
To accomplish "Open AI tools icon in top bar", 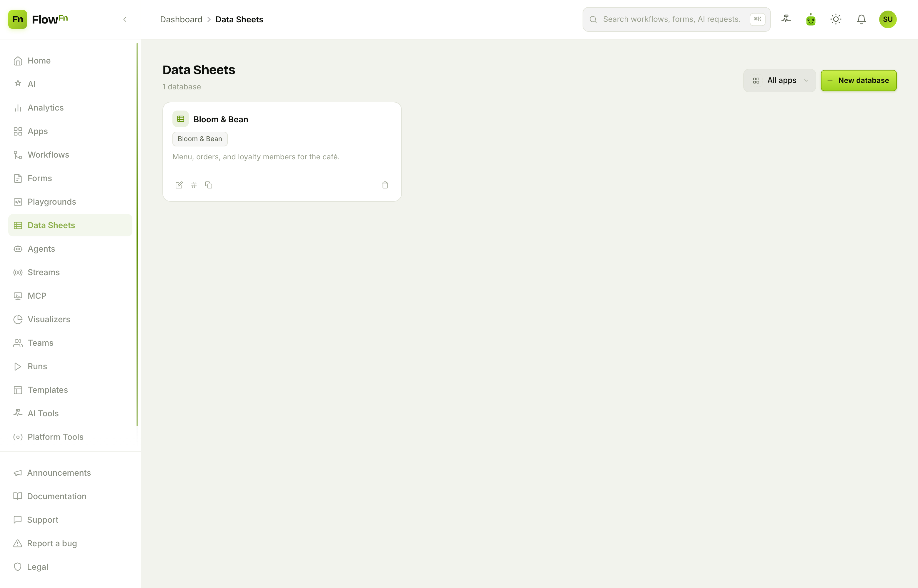I will [x=786, y=19].
